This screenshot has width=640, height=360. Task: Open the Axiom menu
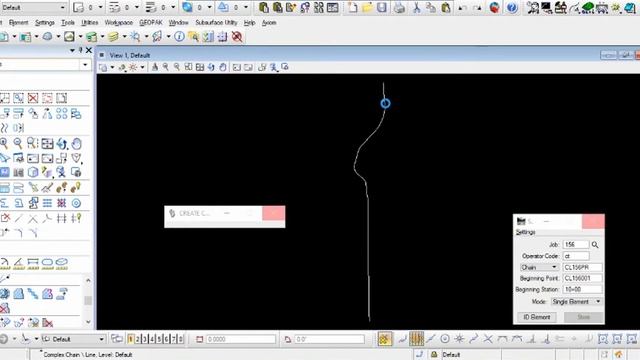click(269, 22)
